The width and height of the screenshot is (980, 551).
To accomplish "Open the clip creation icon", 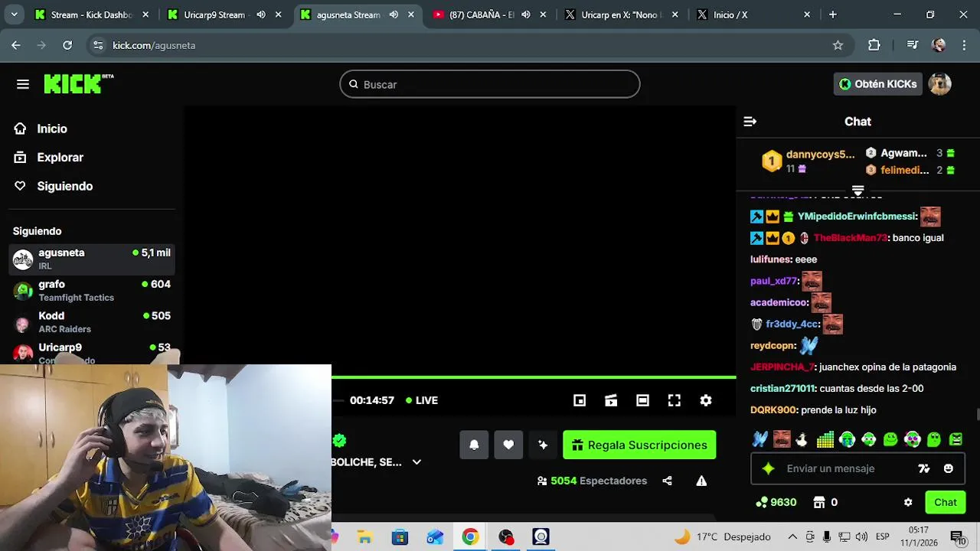I will pos(611,400).
